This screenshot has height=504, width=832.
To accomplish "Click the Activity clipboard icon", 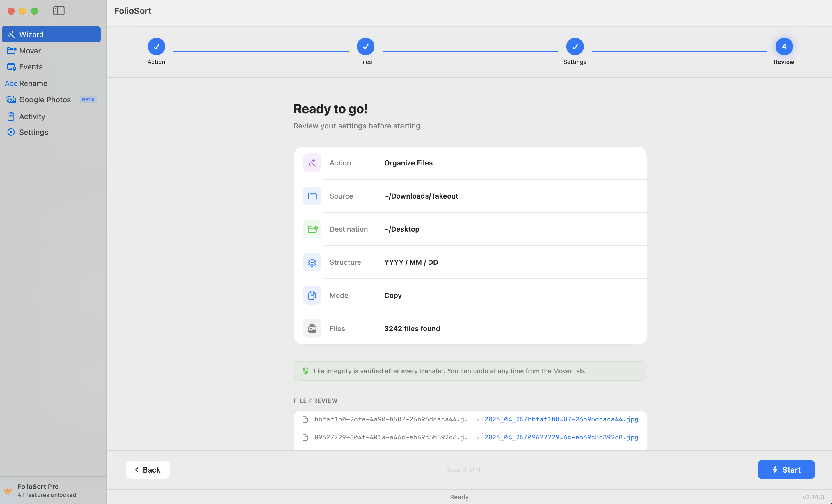I will point(11,116).
